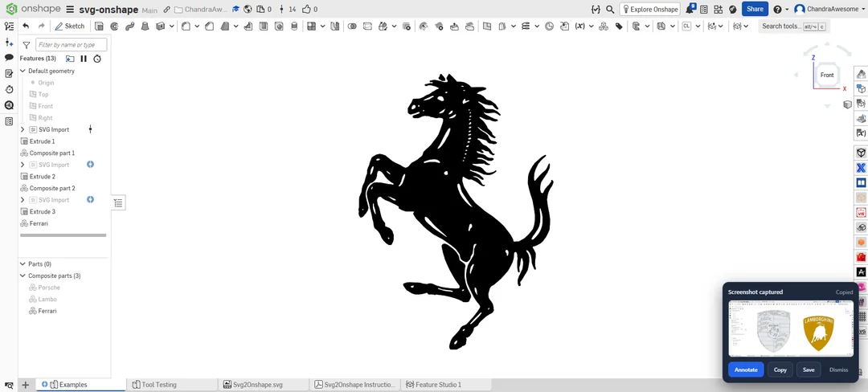
Task: Expand the second SVG Import feature
Action: [x=23, y=165]
